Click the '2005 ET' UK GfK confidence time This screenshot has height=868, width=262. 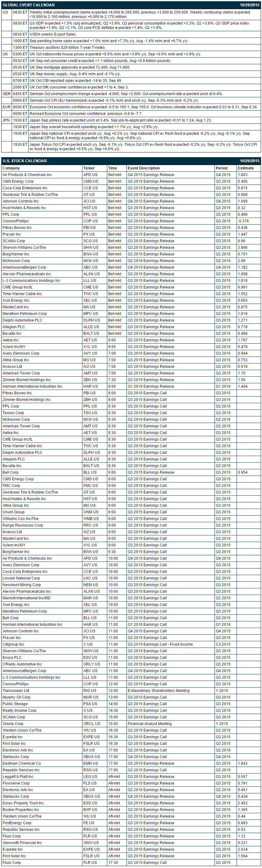(20, 87)
